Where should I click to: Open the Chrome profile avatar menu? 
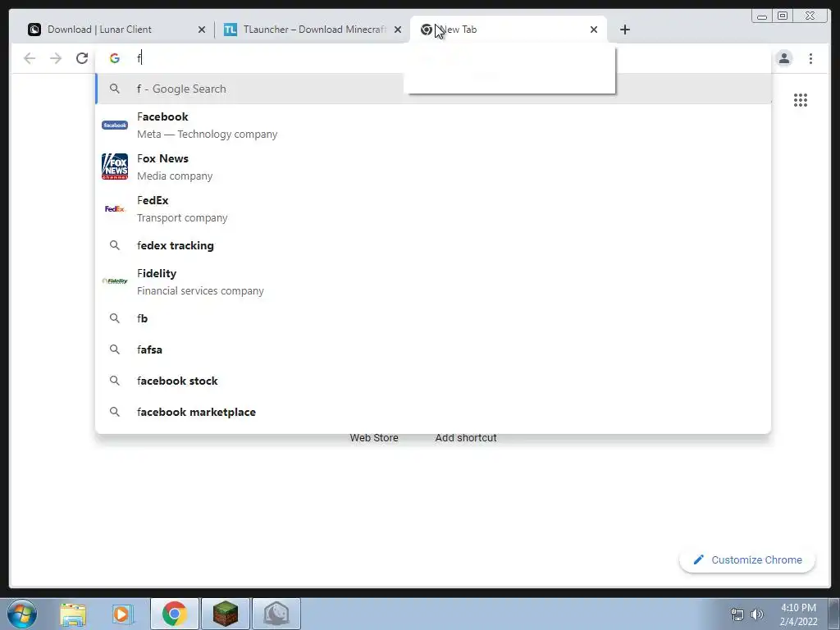[783, 58]
